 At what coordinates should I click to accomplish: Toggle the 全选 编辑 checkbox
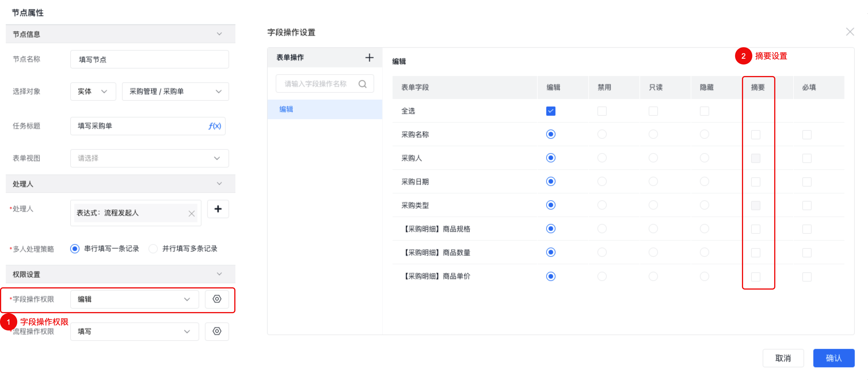pyautogui.click(x=551, y=111)
